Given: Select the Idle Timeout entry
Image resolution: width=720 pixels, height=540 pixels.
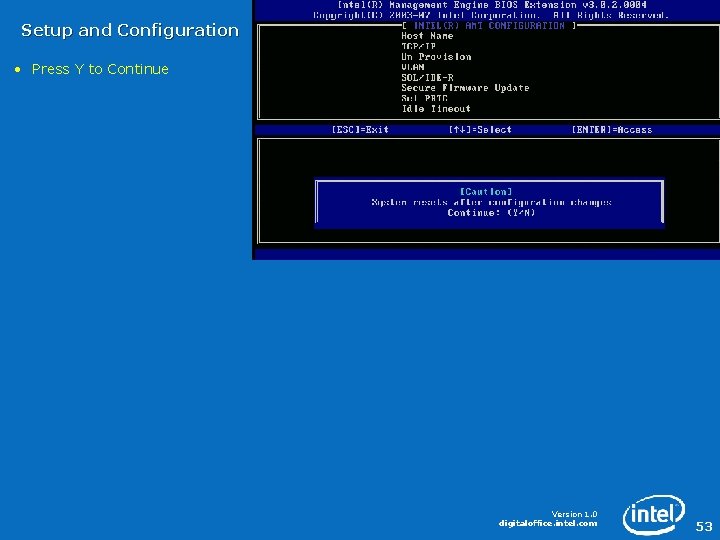Looking at the screenshot, I should click(436, 109).
